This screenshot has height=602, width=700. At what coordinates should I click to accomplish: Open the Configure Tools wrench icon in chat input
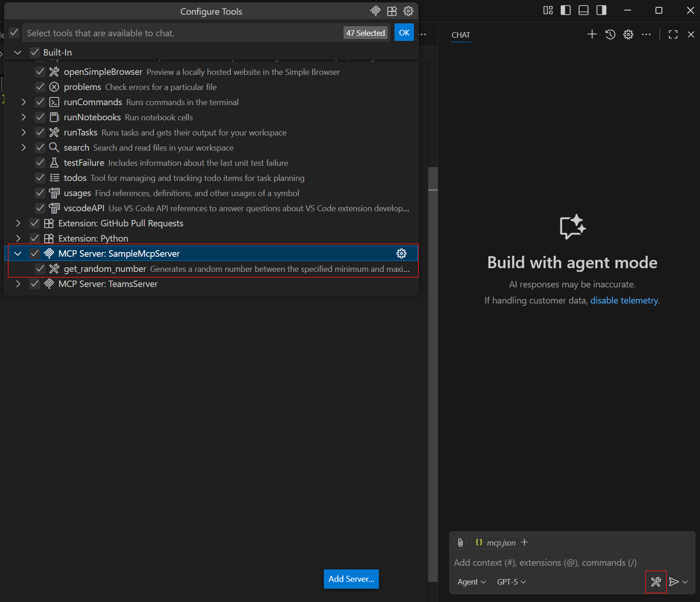[656, 582]
